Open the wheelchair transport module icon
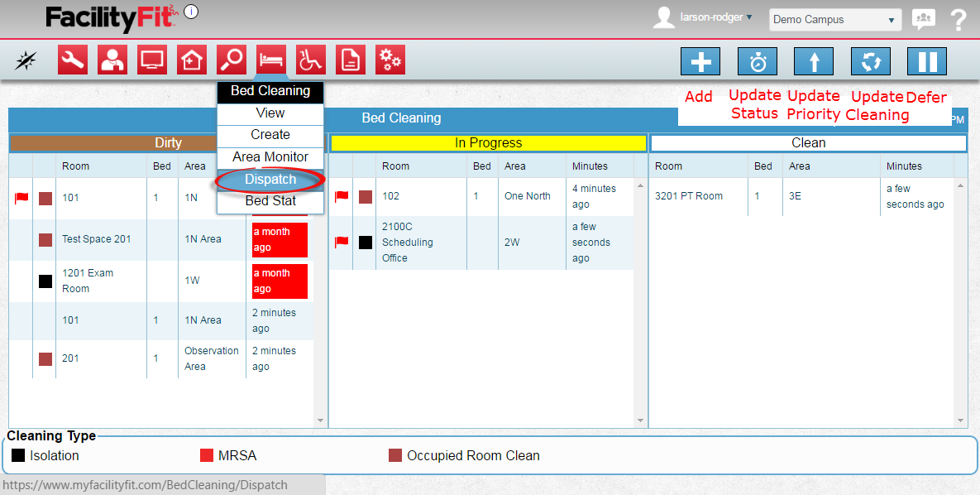Screen dimensions: 980x495 coord(311,60)
